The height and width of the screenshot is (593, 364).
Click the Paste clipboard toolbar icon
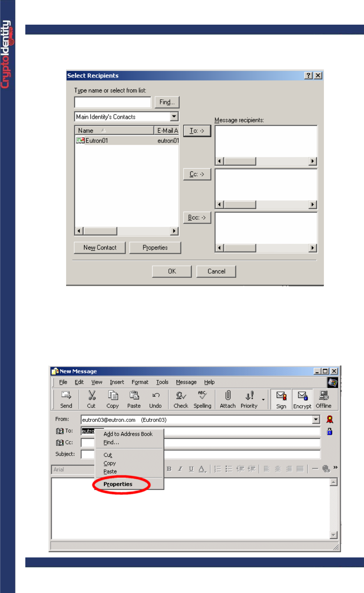134,395
